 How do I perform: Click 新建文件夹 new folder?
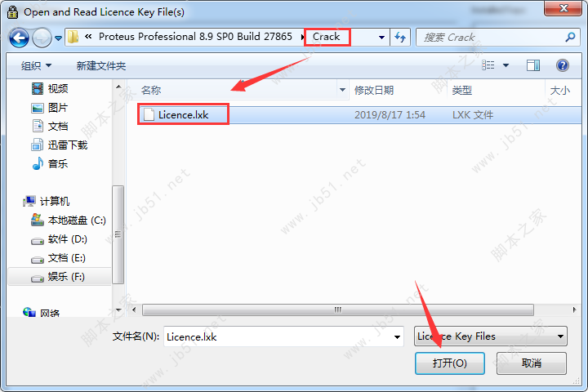101,66
